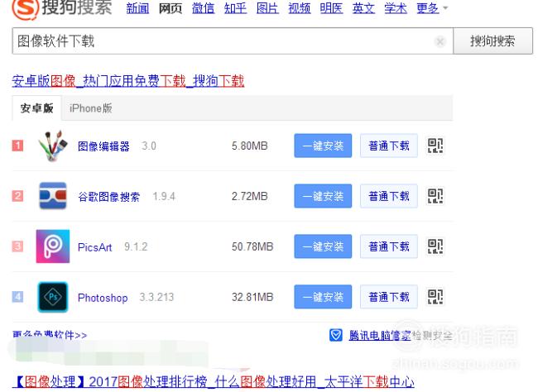Switch to the 知乎 search category
The width and height of the screenshot is (538, 392).
pos(235,8)
